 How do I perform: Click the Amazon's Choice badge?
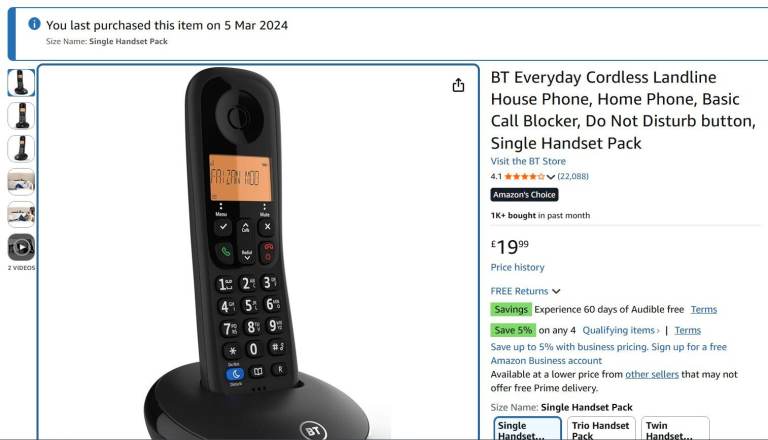pyautogui.click(x=524, y=195)
